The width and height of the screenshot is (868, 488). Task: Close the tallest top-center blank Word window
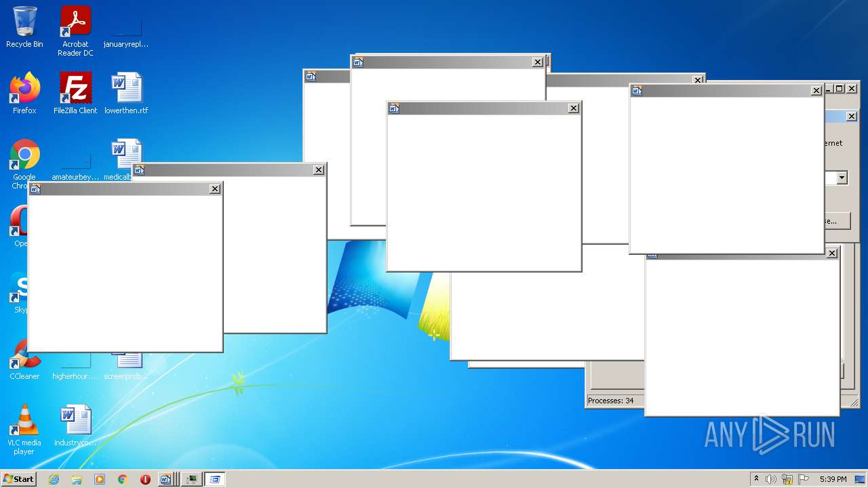coord(537,62)
